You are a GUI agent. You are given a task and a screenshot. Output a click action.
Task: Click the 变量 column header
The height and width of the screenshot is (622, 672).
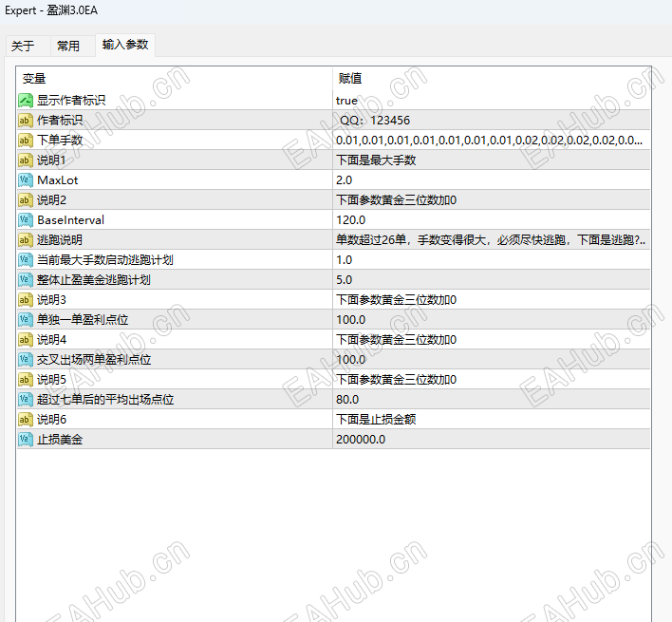175,79
